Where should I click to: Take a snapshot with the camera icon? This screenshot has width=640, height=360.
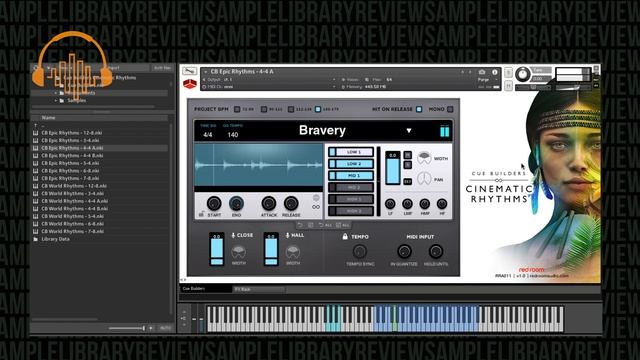(x=482, y=72)
